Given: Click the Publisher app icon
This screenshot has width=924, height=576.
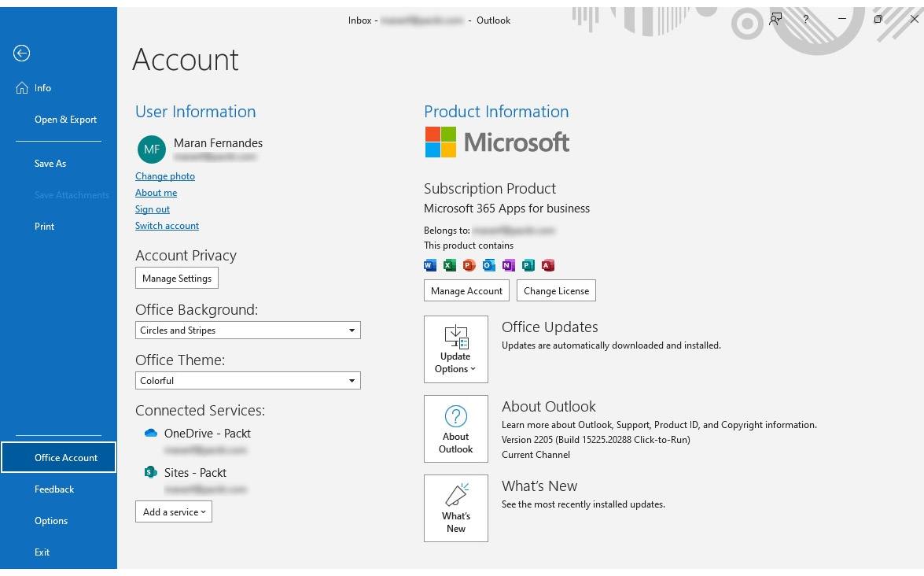Looking at the screenshot, I should (x=528, y=265).
